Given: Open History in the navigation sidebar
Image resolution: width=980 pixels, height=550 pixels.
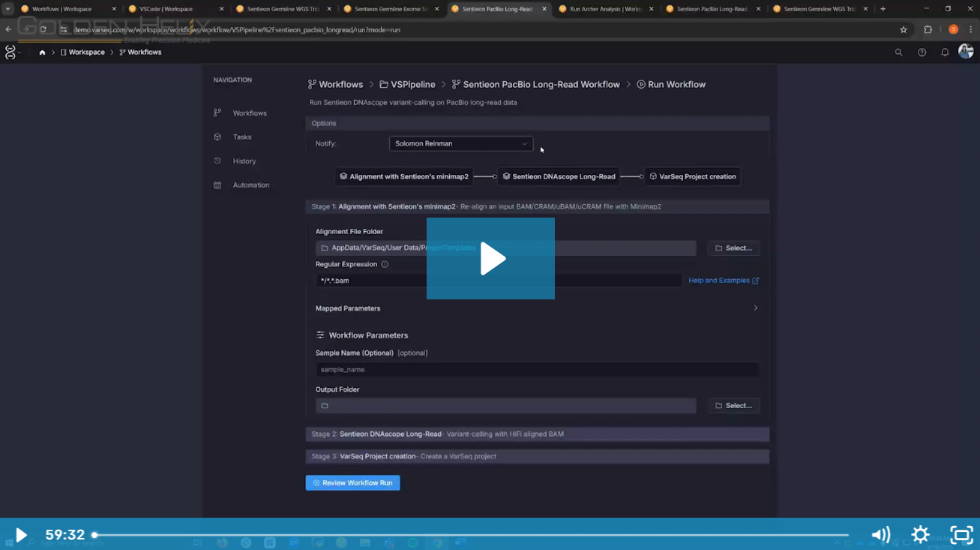Looking at the screenshot, I should [x=244, y=161].
